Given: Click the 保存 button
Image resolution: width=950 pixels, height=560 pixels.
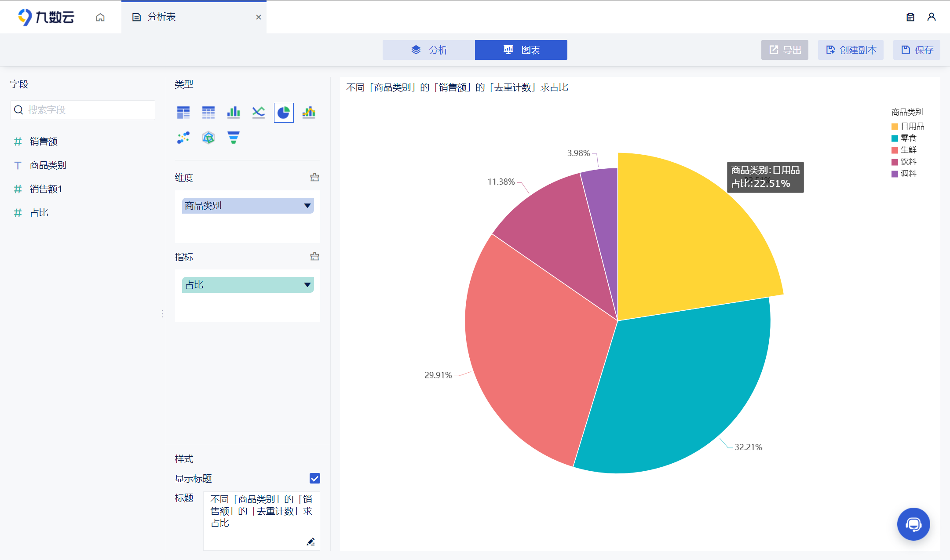Looking at the screenshot, I should point(917,50).
